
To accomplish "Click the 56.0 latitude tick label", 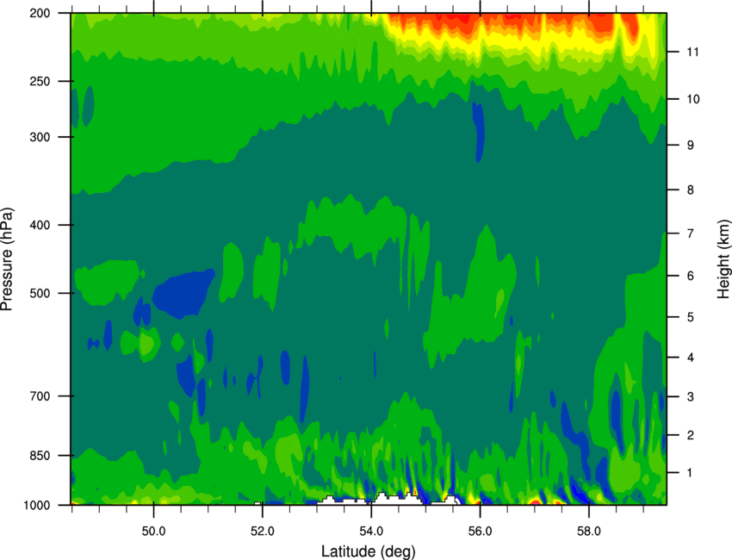I will pyautogui.click(x=481, y=532).
